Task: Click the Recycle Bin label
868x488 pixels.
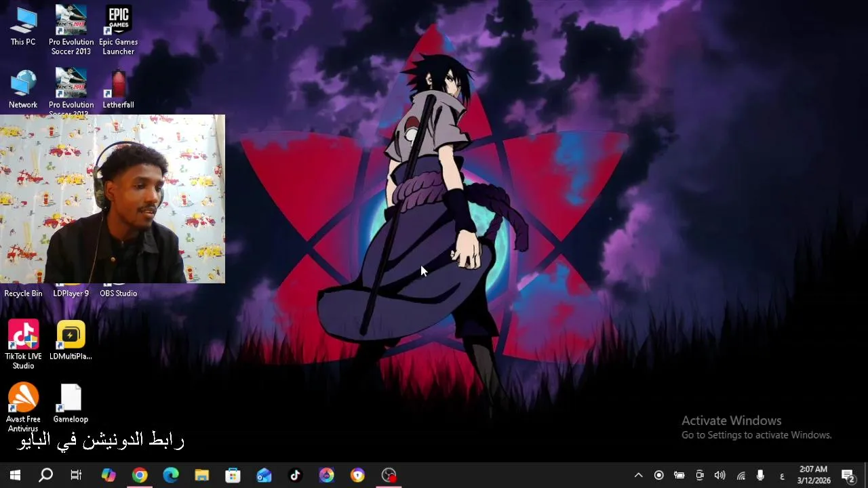Action: coord(23,293)
